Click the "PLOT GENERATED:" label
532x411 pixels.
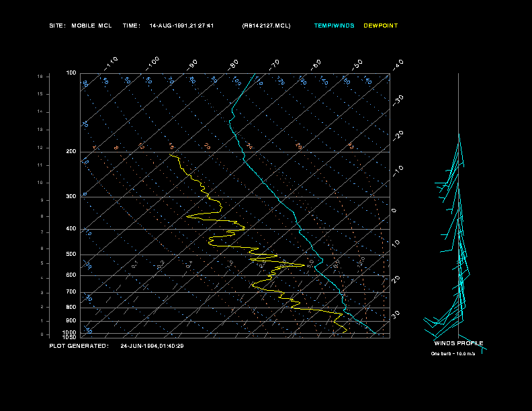pos(79,346)
